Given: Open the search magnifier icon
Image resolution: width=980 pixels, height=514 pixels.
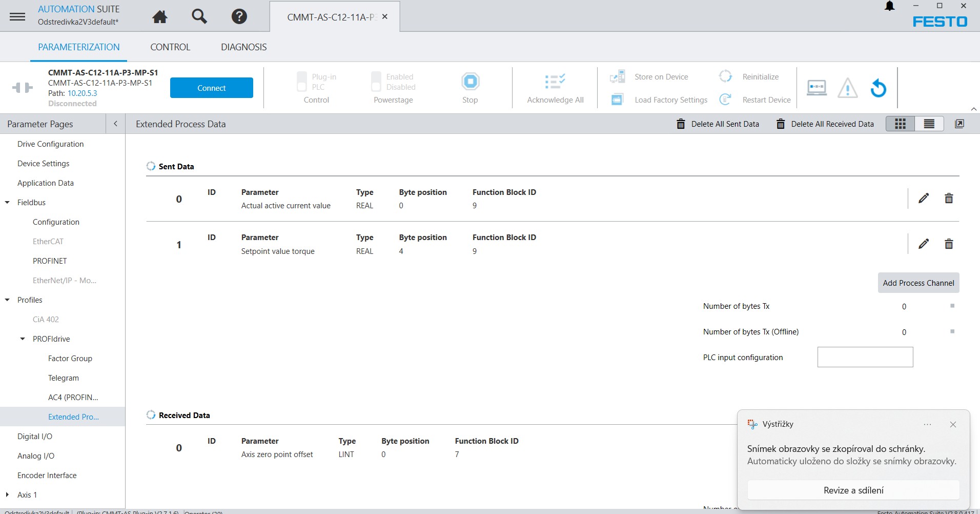Looking at the screenshot, I should pos(199,16).
